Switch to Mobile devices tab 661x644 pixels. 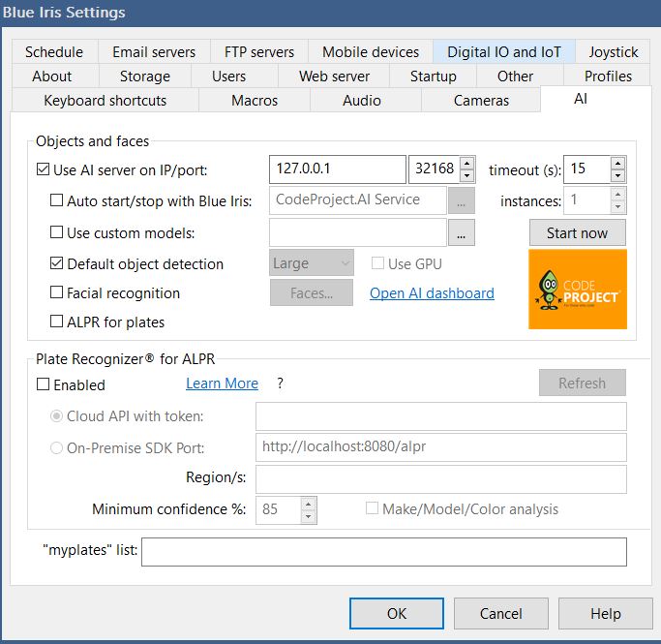click(371, 52)
